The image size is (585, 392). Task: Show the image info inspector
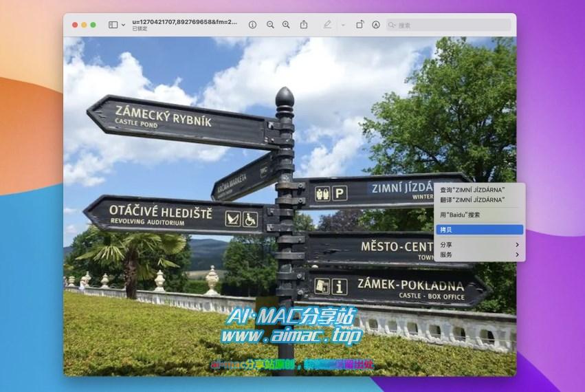252,25
